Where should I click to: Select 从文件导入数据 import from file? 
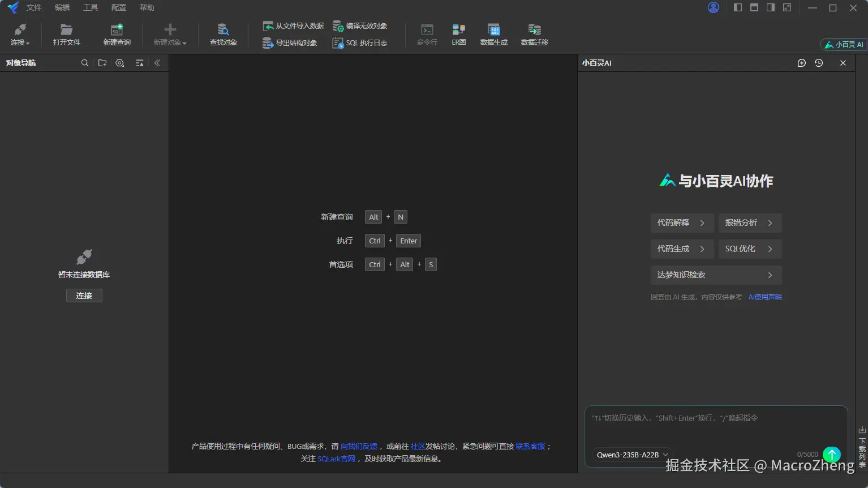point(293,26)
